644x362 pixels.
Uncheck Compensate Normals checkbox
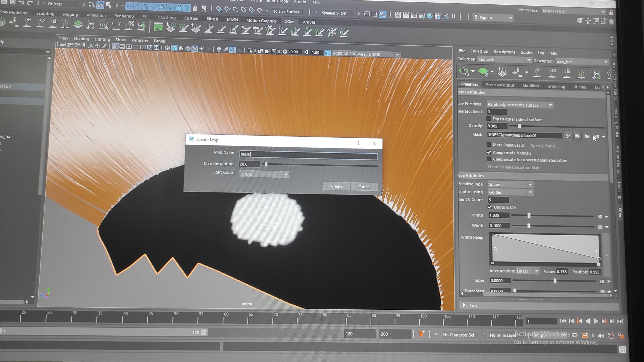489,153
